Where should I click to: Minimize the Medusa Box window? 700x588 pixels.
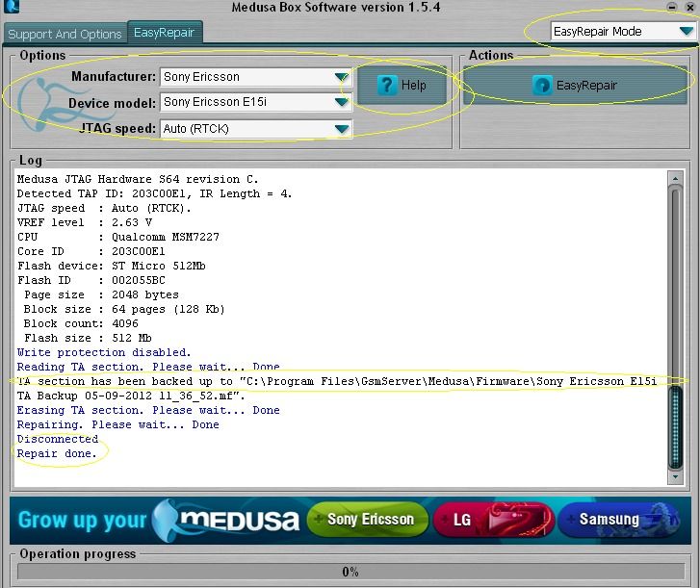(672, 7)
